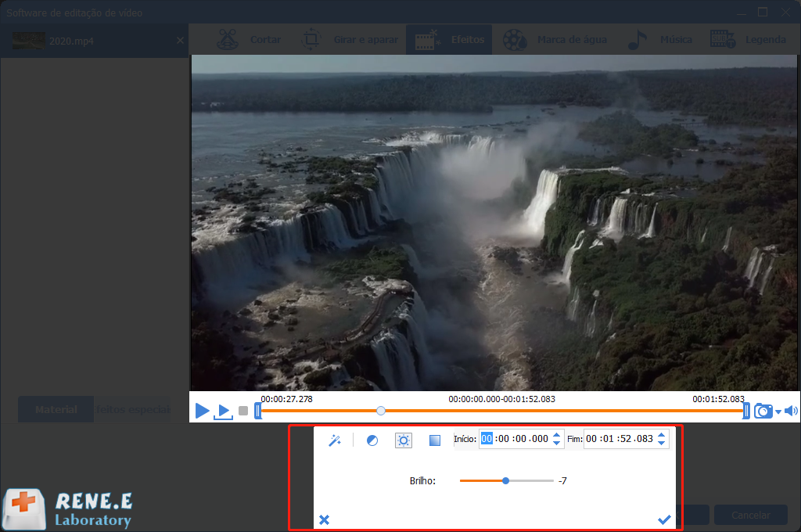Image resolution: width=801 pixels, height=532 pixels.
Task: Switch to the Efeitos especiais tab
Action: [131, 409]
